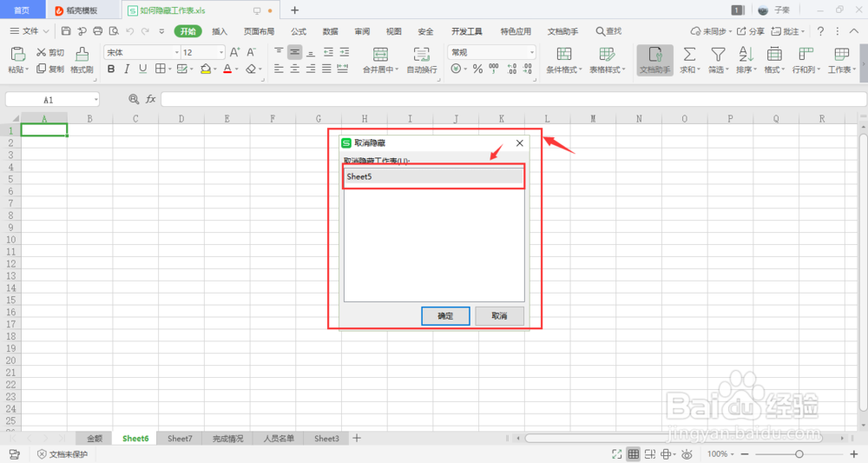
Task: Click the percent style icon
Action: coord(477,69)
